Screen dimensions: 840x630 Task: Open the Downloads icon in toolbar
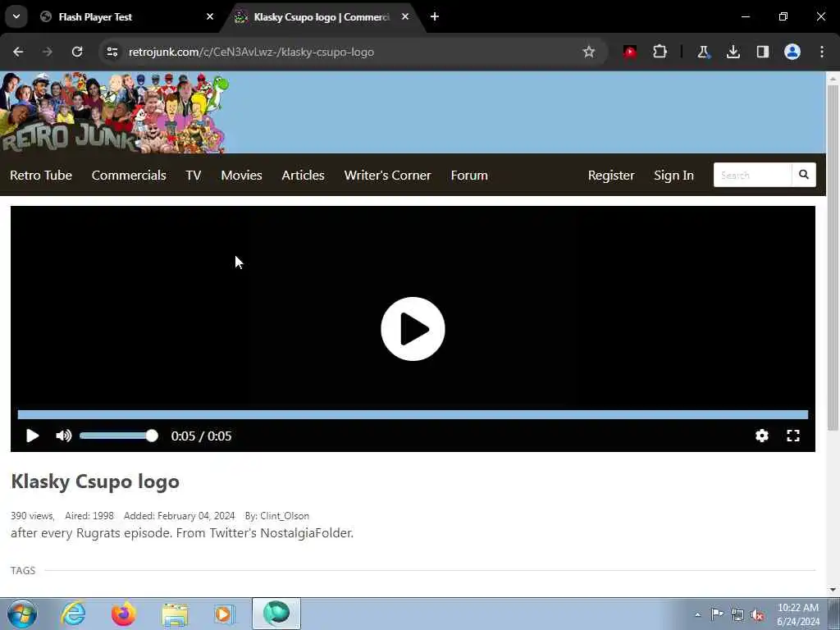pos(733,52)
